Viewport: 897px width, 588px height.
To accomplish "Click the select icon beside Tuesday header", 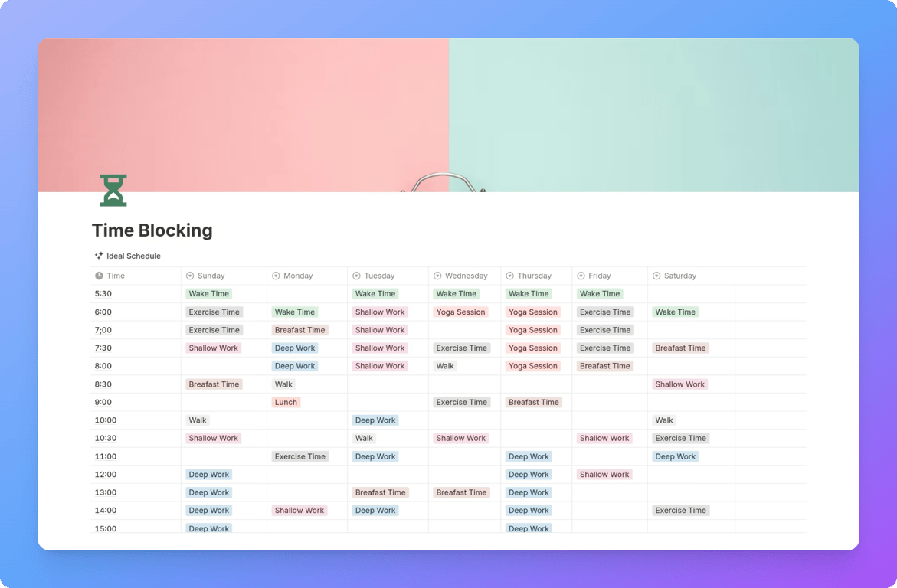I will coord(356,276).
